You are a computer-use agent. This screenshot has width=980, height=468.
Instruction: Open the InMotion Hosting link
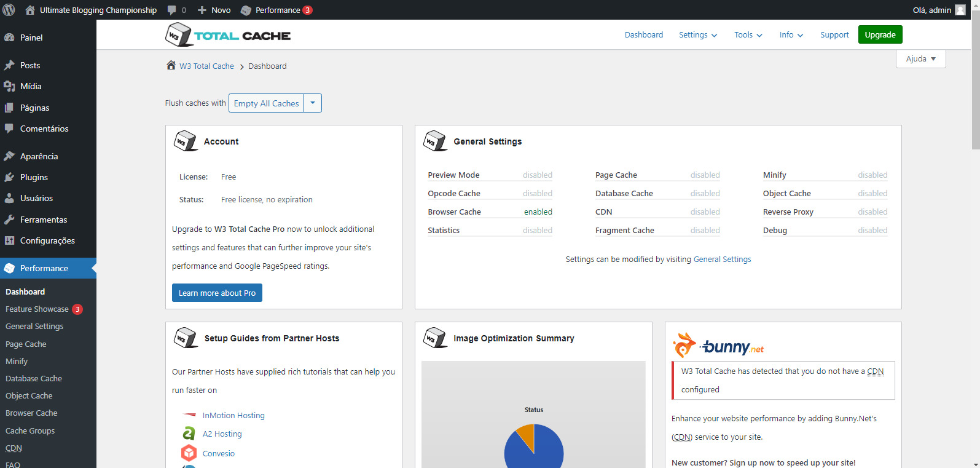[x=233, y=416]
